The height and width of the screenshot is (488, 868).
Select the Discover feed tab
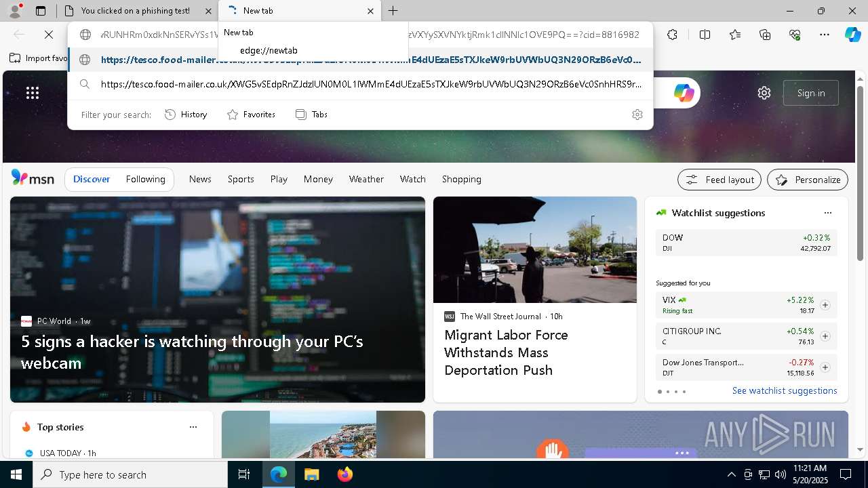[x=92, y=179]
